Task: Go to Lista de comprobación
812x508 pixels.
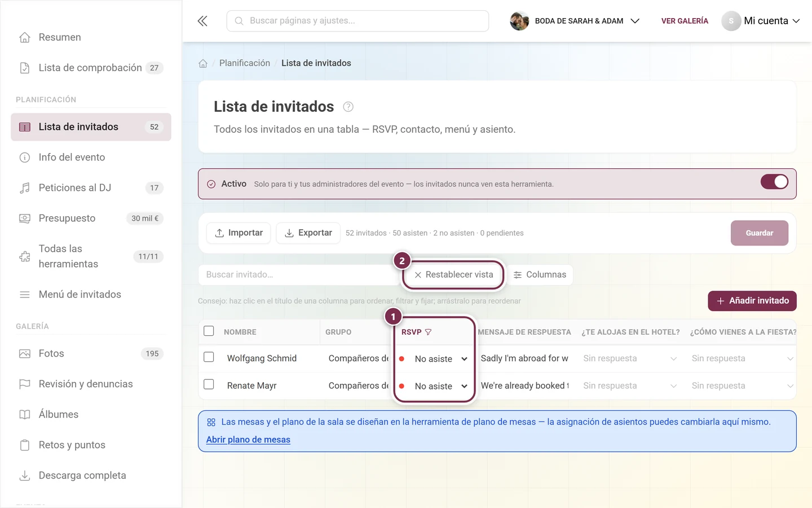Action: point(91,68)
